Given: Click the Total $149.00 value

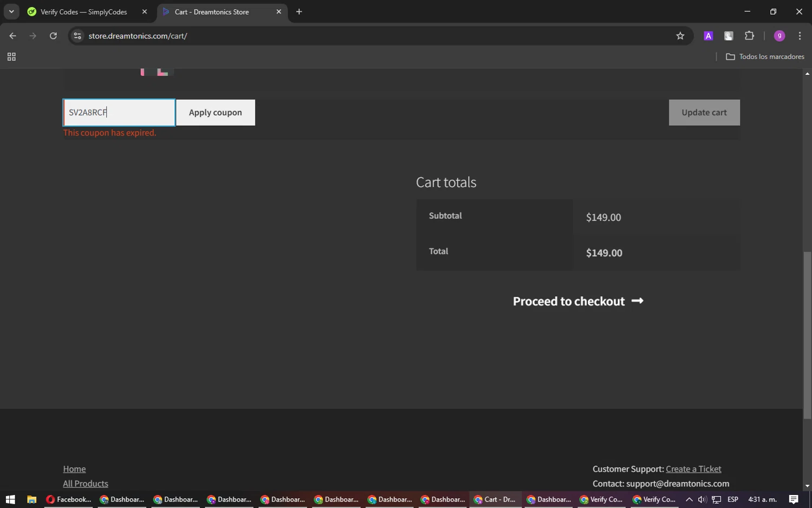Looking at the screenshot, I should point(604,253).
